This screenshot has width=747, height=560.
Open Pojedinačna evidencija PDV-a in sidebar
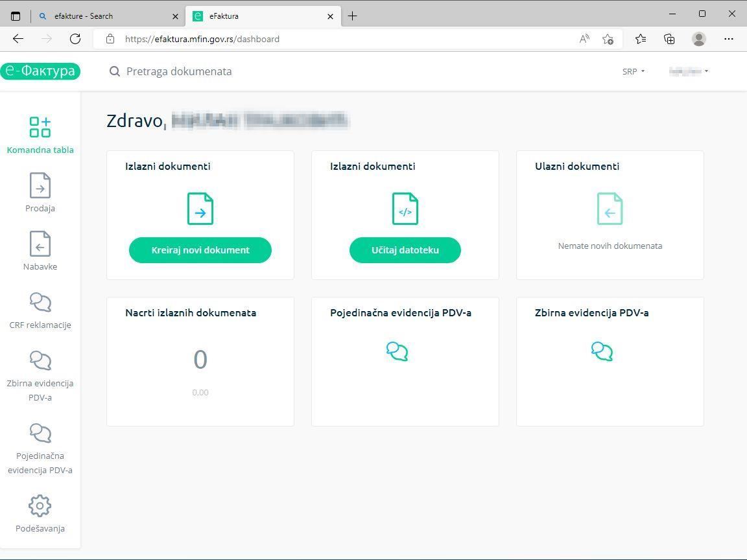pos(40,434)
